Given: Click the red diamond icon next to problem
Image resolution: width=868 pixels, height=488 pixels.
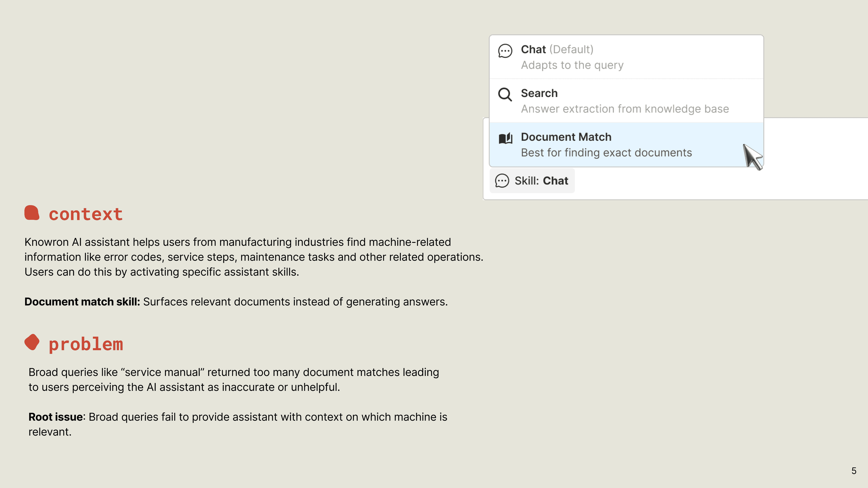Looking at the screenshot, I should (x=32, y=342).
